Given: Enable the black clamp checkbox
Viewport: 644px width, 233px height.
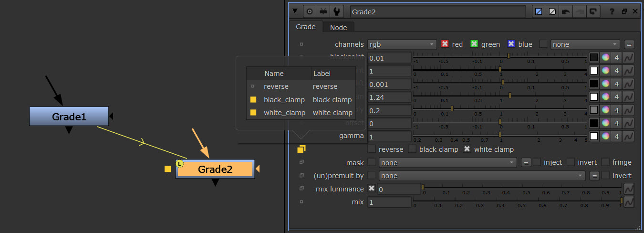Looking at the screenshot, I should [412, 149].
